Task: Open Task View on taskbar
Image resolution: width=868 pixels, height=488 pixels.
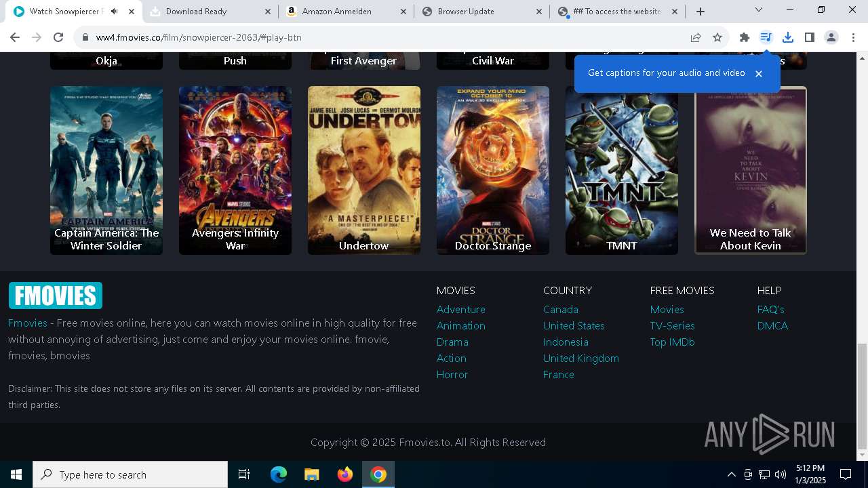Action: click(x=244, y=474)
